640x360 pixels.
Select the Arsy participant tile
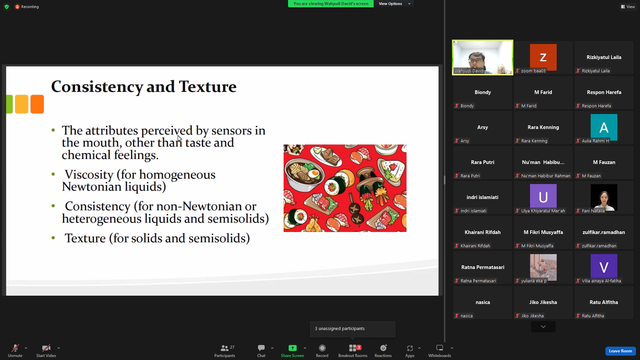point(482,127)
